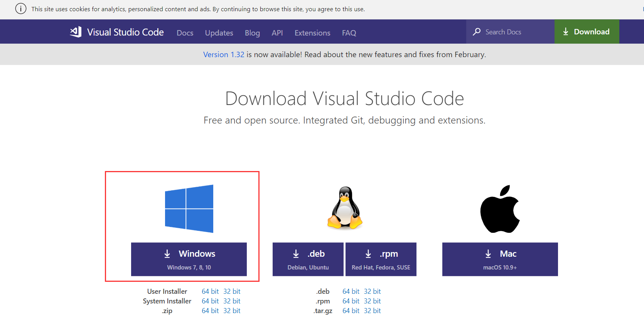644x332 pixels.
Task: Select Linux .deb 32 bit link
Action: (373, 291)
